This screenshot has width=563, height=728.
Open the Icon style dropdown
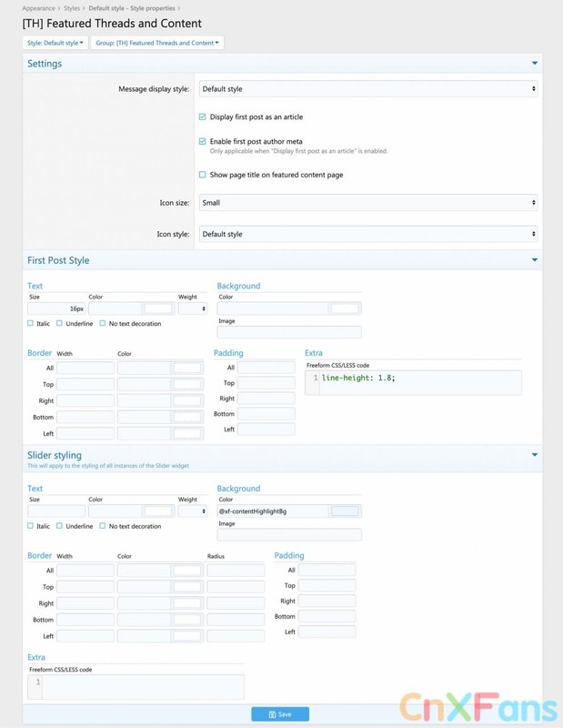(368, 234)
